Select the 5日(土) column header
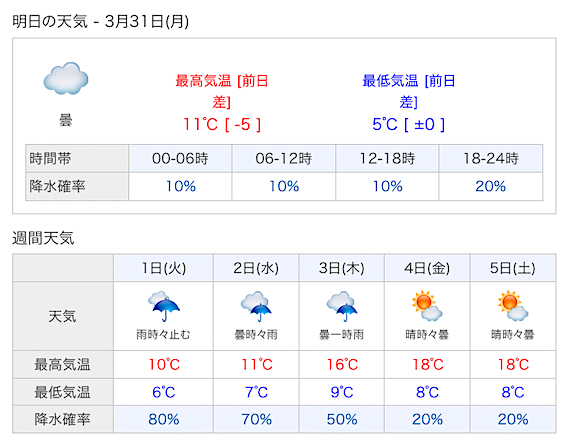The image size is (567, 440). pos(513,268)
